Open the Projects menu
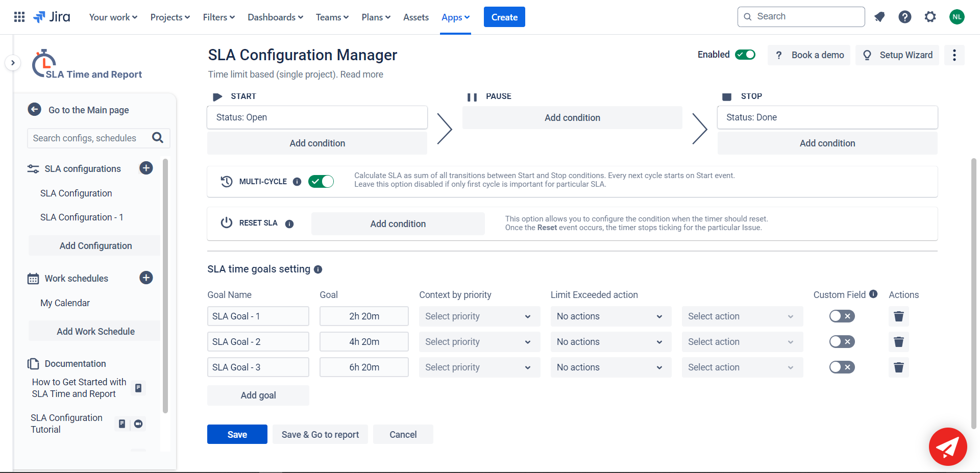The height and width of the screenshot is (473, 980). click(x=170, y=17)
